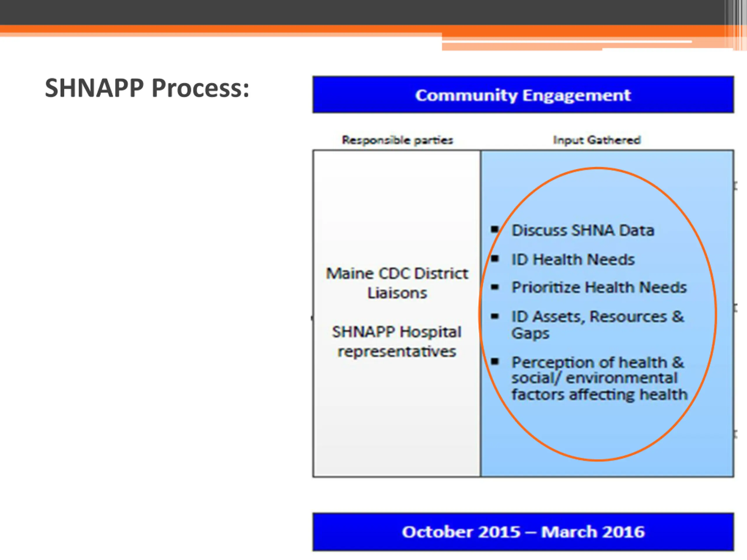Click Perception of health bullet item
The image size is (747, 560).
[599, 378]
